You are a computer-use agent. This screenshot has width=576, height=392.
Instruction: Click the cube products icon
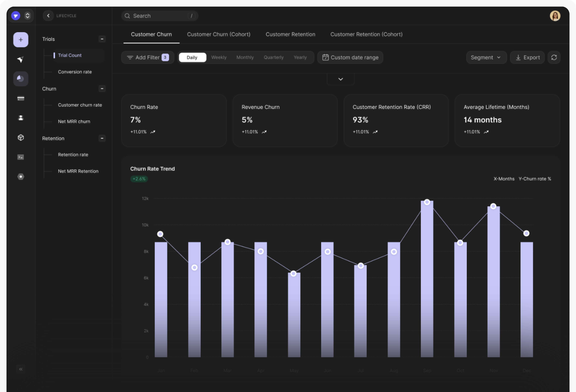tap(21, 137)
